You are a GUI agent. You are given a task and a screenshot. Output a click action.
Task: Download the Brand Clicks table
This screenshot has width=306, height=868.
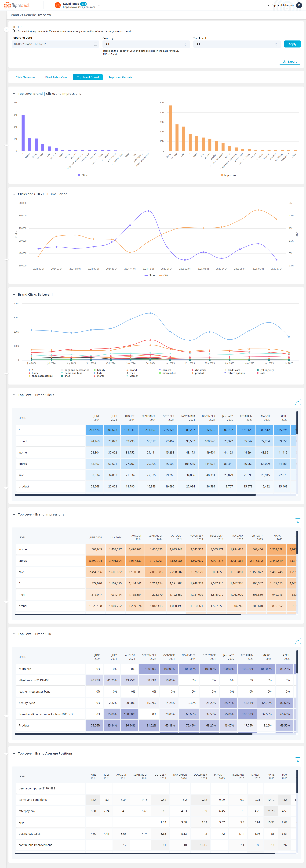click(x=298, y=402)
